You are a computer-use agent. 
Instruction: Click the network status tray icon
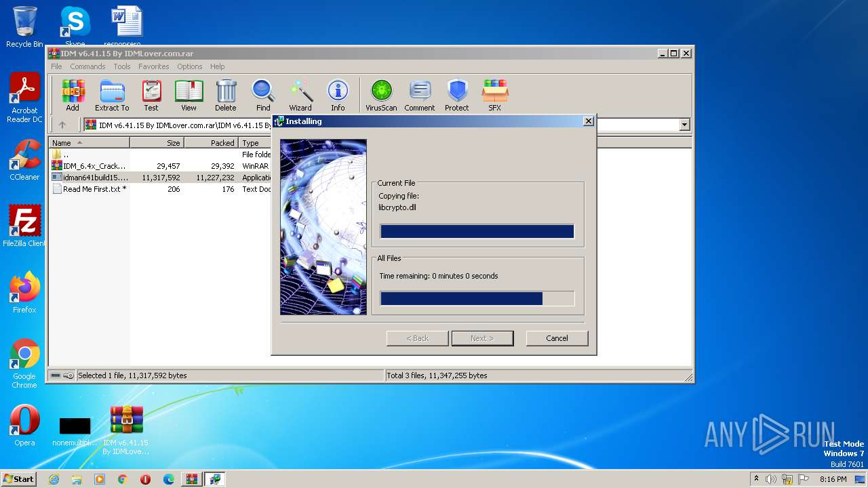[787, 479]
